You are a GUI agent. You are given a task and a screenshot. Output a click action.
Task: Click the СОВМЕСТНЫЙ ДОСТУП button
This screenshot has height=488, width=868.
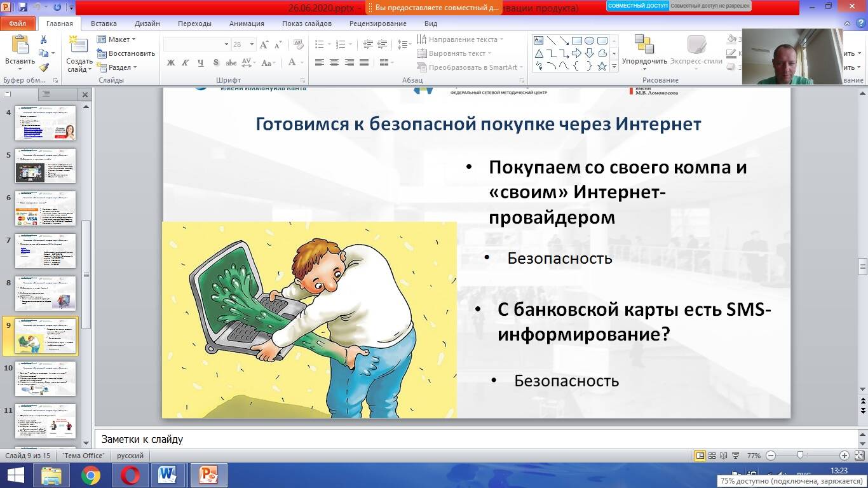[637, 6]
